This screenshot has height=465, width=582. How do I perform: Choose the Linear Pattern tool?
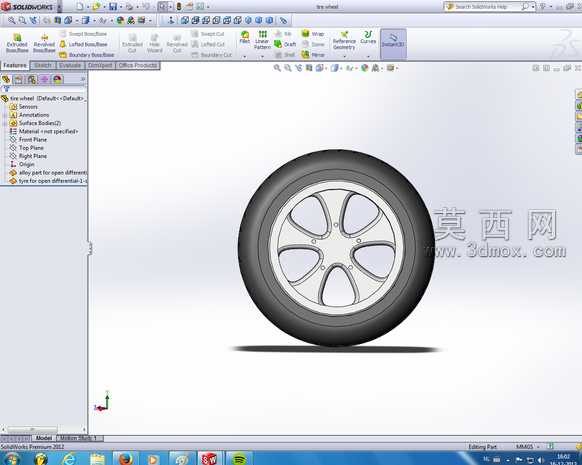click(262, 40)
